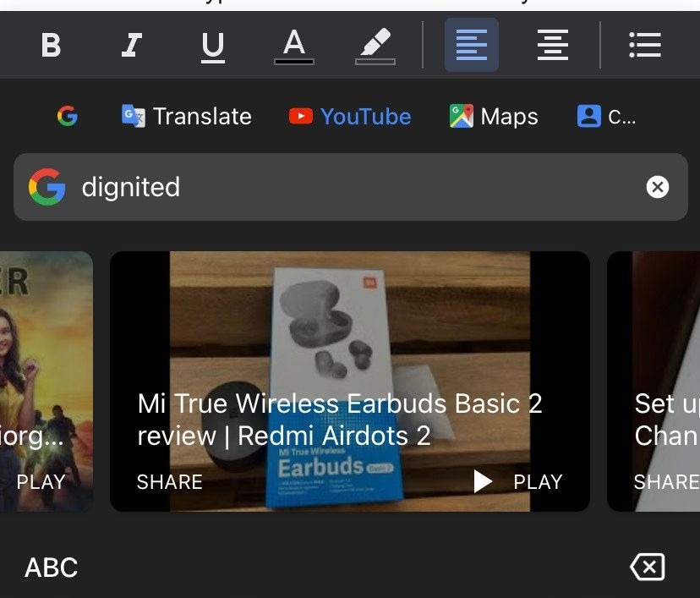Tap the search field containing dignited
The width and height of the screenshot is (700, 598).
(351, 187)
